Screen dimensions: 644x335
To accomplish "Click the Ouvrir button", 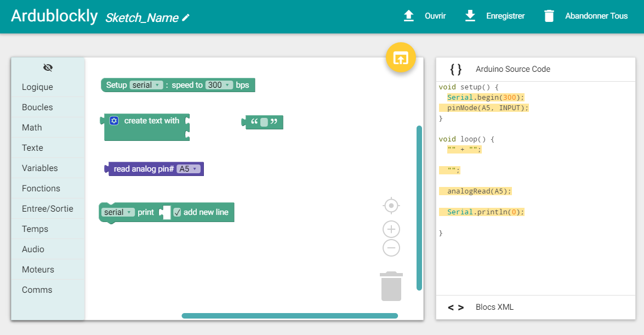I will coord(425,16).
